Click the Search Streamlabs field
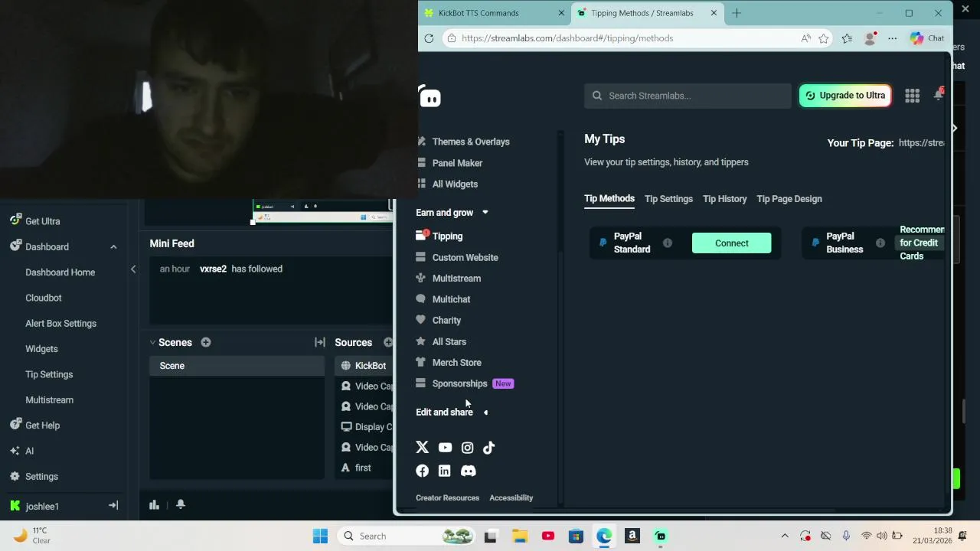The image size is (980, 551). [x=688, y=96]
